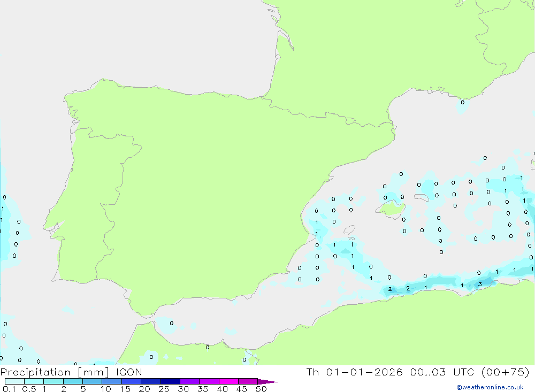
Task: Click the 2–5 mm legend color segment
Action: pos(73,381)
